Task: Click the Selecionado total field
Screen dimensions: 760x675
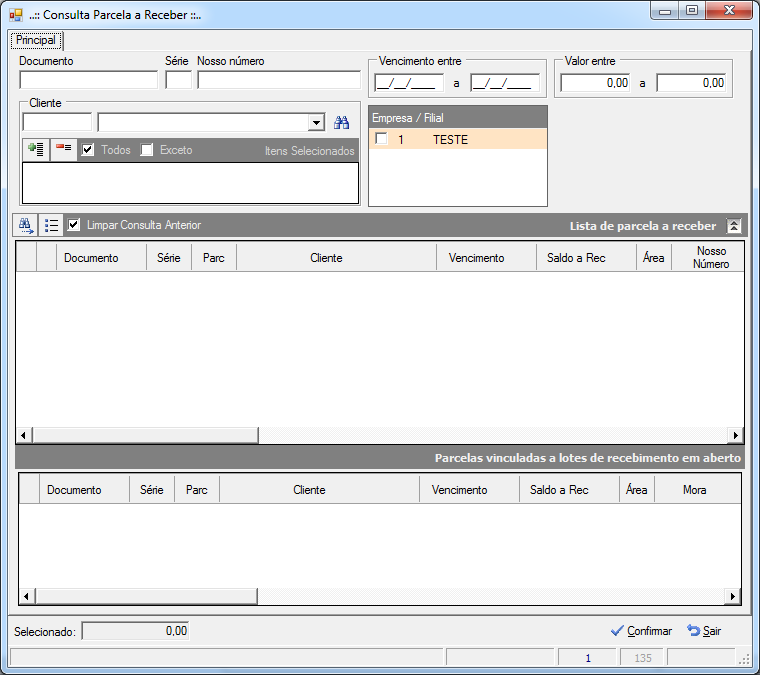Action: [135, 631]
